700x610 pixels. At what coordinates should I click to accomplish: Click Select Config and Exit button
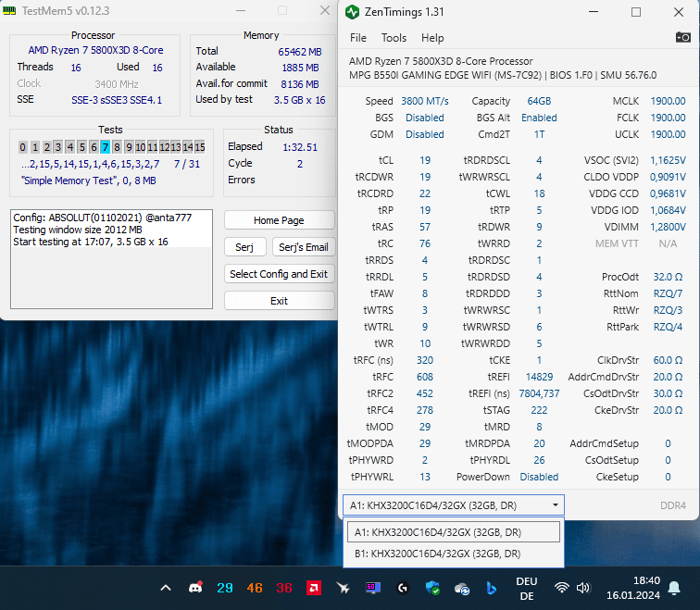click(x=279, y=274)
